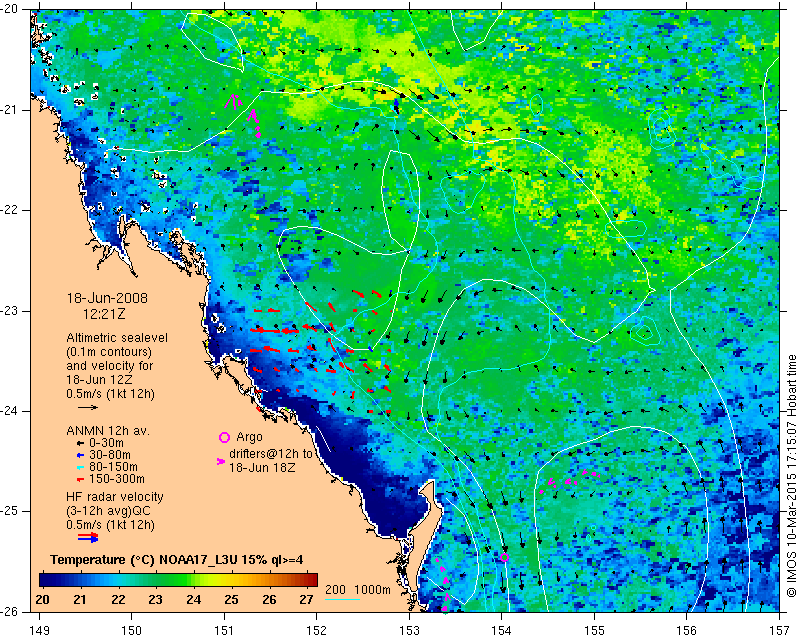Click the '(3-12h avg)QC' legend text
Screen dimensions: 800x640
pyautogui.click(x=108, y=511)
